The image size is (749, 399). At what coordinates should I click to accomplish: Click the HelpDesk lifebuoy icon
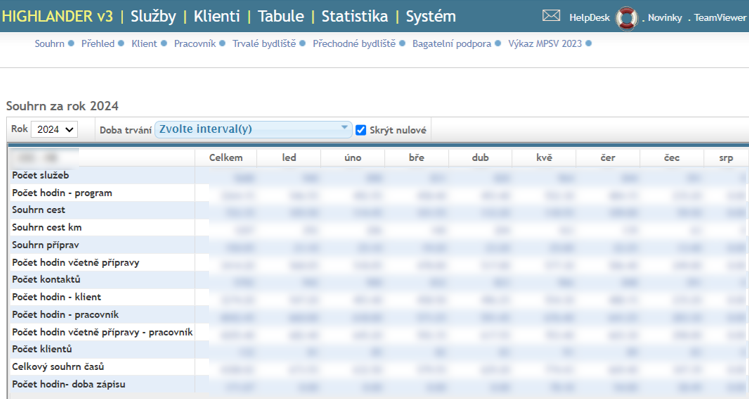[626, 18]
